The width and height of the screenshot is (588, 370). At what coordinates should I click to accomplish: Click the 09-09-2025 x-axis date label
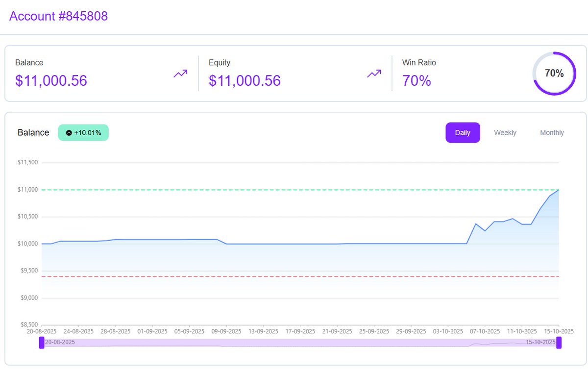coord(226,331)
